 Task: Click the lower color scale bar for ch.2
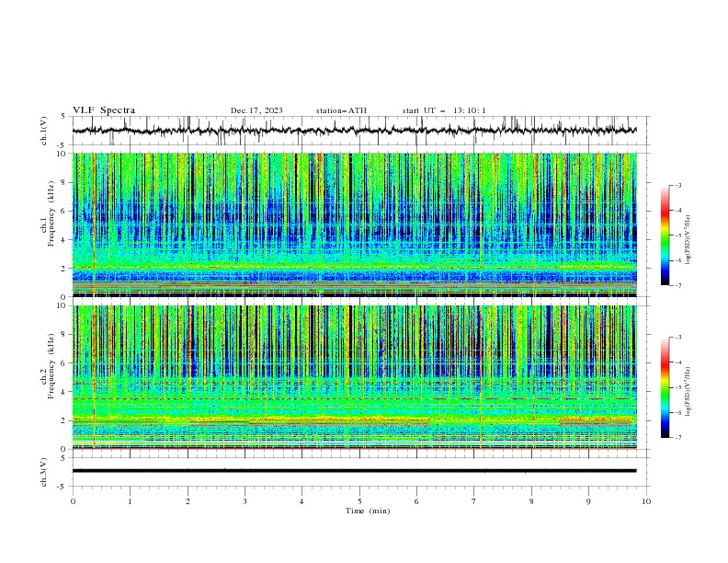pos(665,387)
